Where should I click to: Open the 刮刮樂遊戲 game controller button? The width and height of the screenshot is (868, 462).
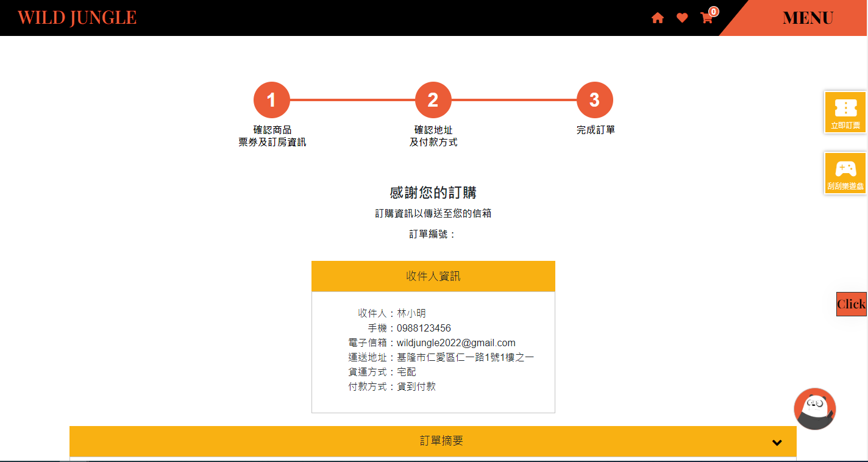point(845,173)
